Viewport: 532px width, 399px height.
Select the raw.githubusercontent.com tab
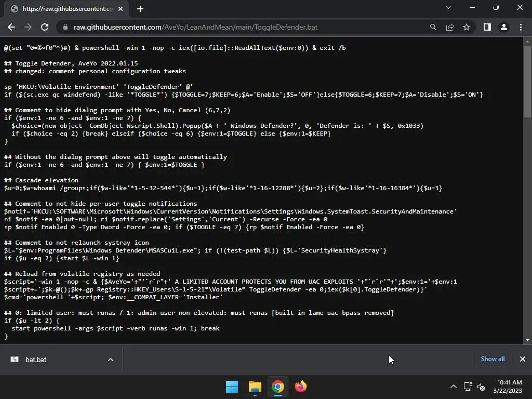(66, 9)
